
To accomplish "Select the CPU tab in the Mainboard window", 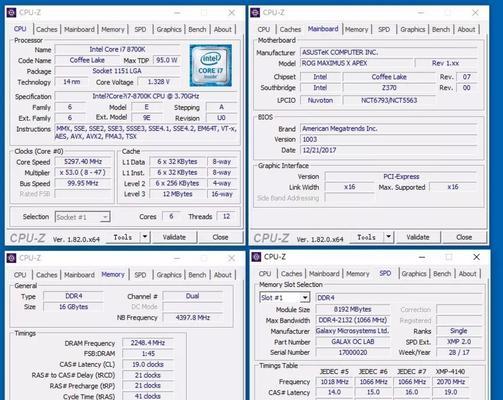I will (264, 29).
